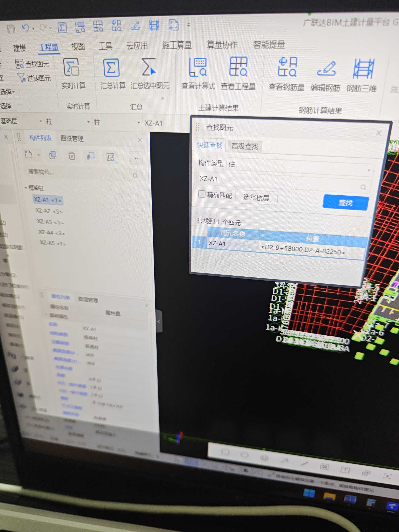Select XZ-A4 <3> in component tree
This screenshot has height=532, width=399.
[52, 233]
